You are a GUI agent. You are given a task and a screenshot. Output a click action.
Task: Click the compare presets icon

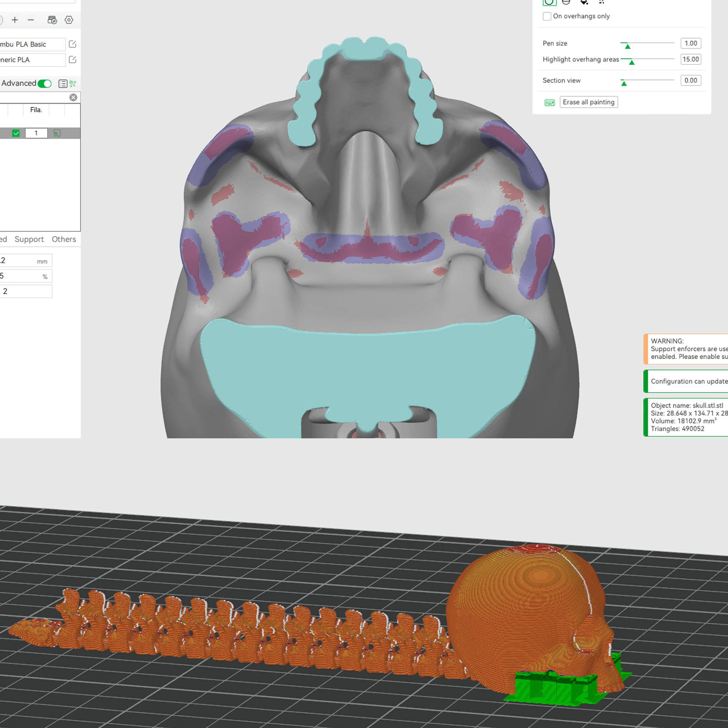click(x=73, y=84)
